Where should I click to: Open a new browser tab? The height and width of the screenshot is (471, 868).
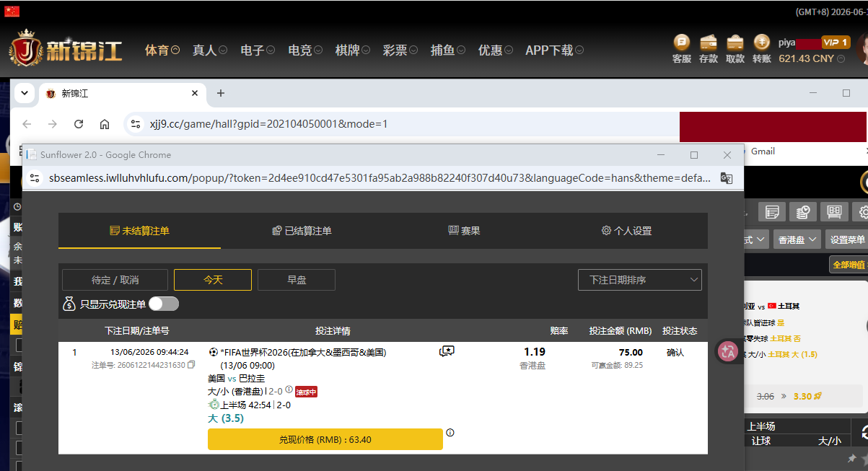pyautogui.click(x=221, y=93)
